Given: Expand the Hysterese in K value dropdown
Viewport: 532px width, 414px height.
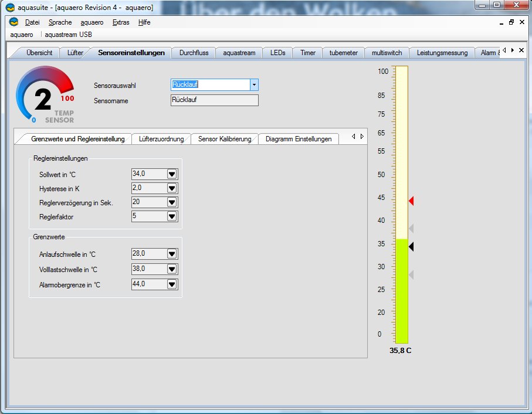Looking at the screenshot, I should 172,188.
